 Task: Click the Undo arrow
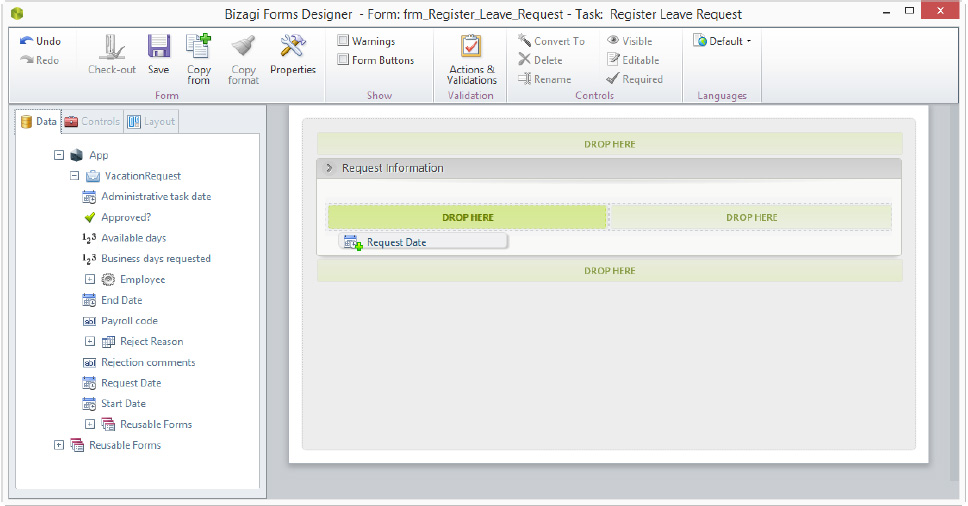click(27, 41)
